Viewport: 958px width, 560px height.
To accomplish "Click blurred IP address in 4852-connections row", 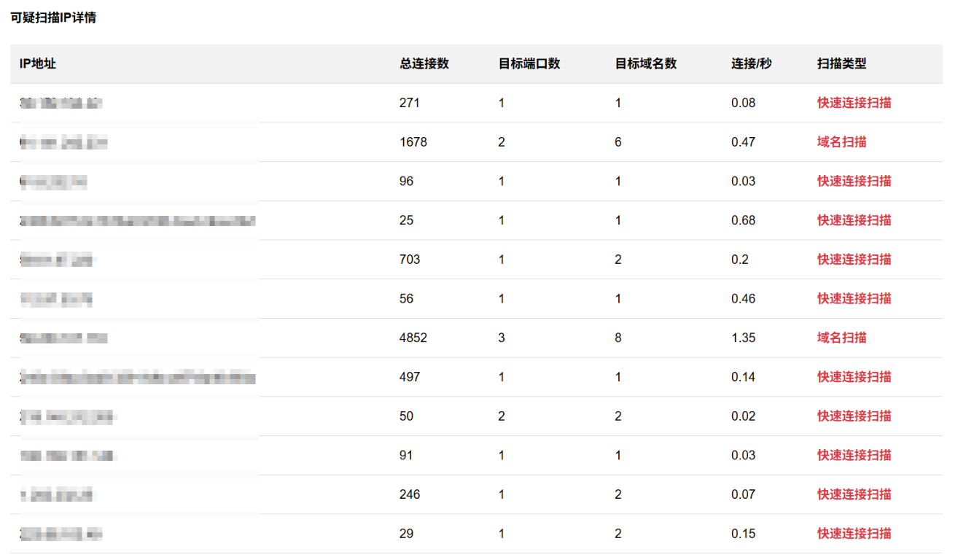I will (x=64, y=338).
